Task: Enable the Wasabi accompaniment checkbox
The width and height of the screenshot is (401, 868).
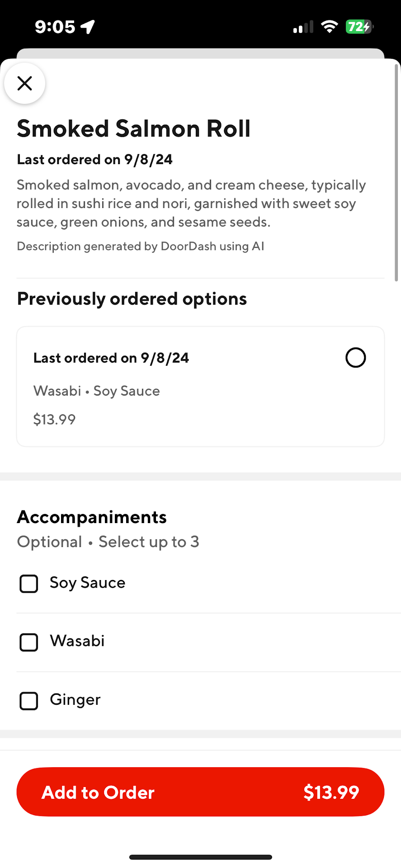Action: (29, 642)
